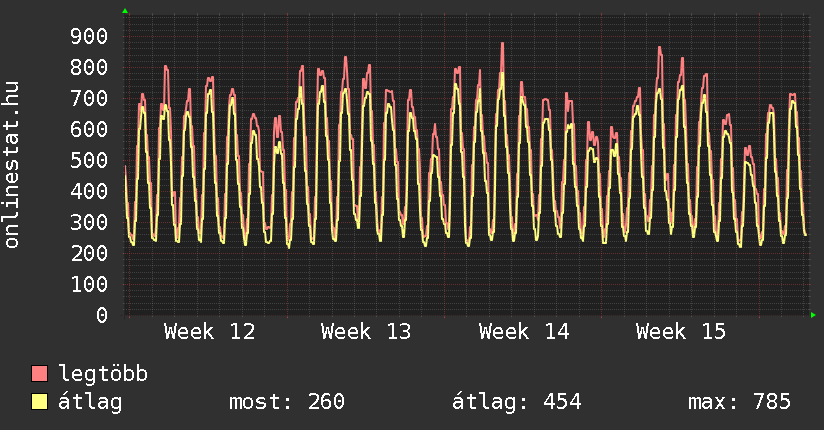This screenshot has width=824, height=430.
Task: Click the most: 260 statistic
Action: [287, 402]
